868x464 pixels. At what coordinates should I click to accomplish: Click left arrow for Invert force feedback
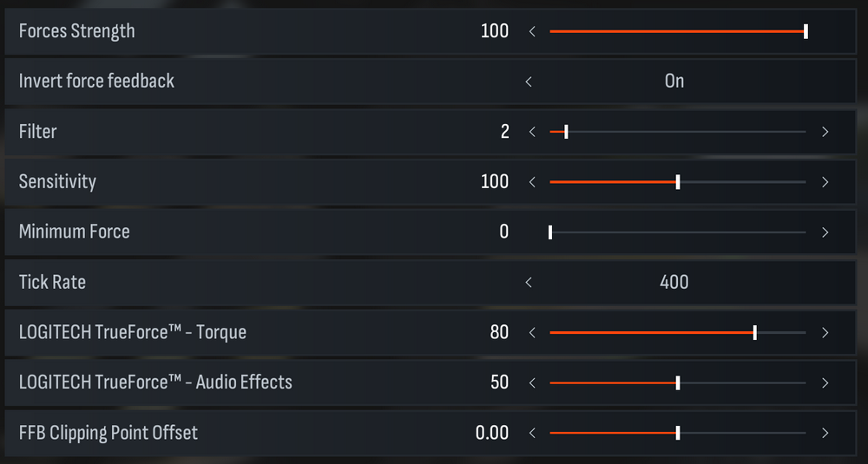[529, 82]
